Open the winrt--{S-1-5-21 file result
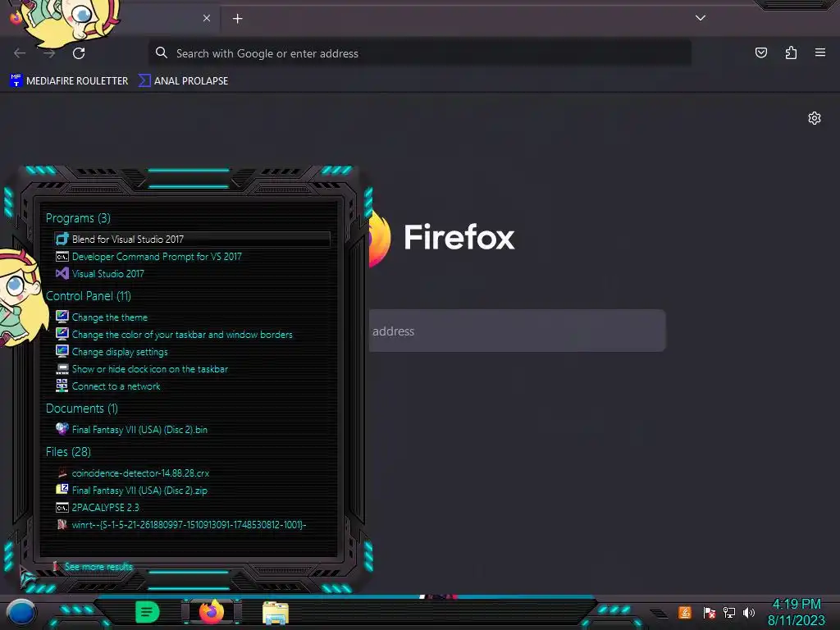840x630 pixels. [x=189, y=524]
